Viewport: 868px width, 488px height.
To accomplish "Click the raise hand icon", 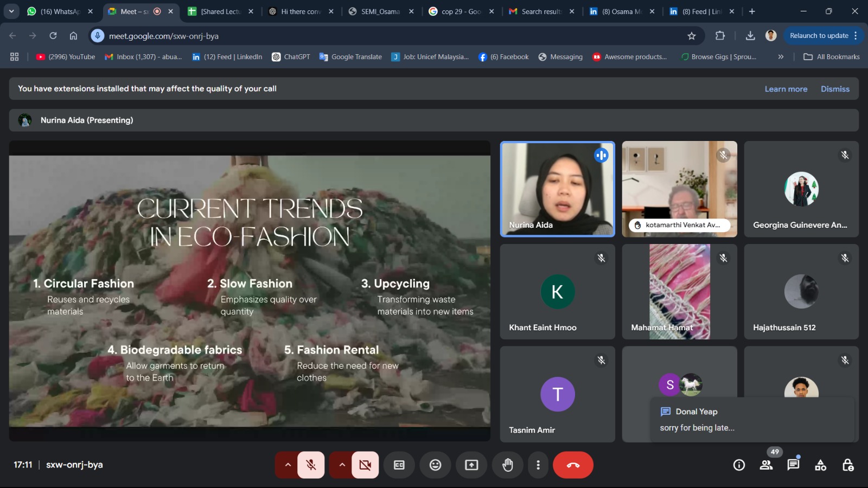I will click(507, 465).
